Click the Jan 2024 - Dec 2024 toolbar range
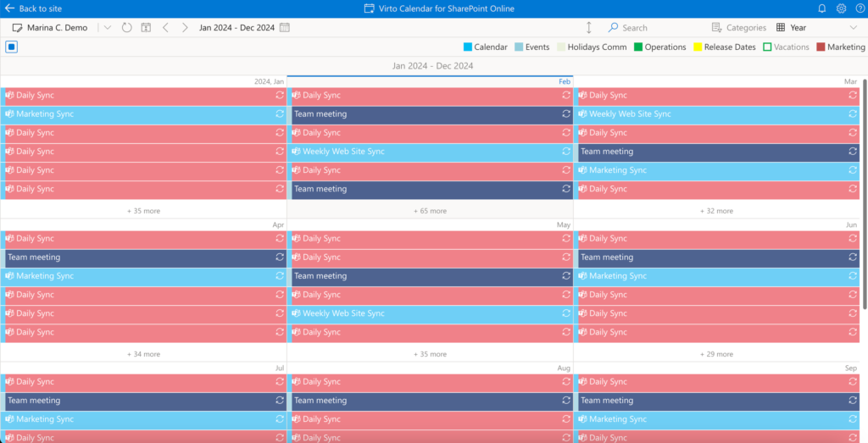This screenshot has height=443, width=868. tap(237, 28)
